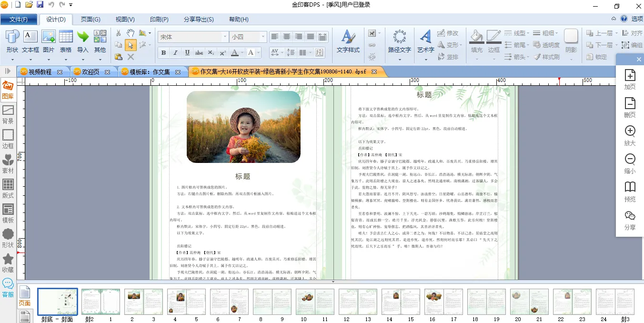
Task: Click the 文字样式 text style icon
Action: [348, 41]
